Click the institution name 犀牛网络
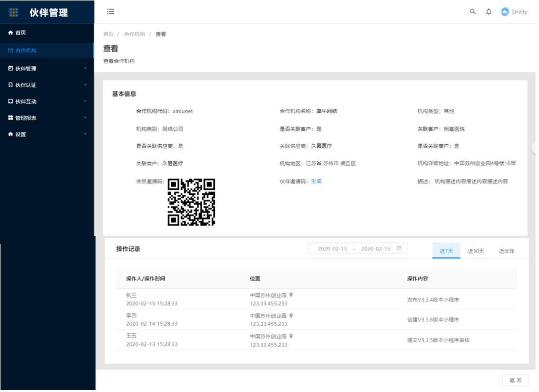 pos(327,111)
